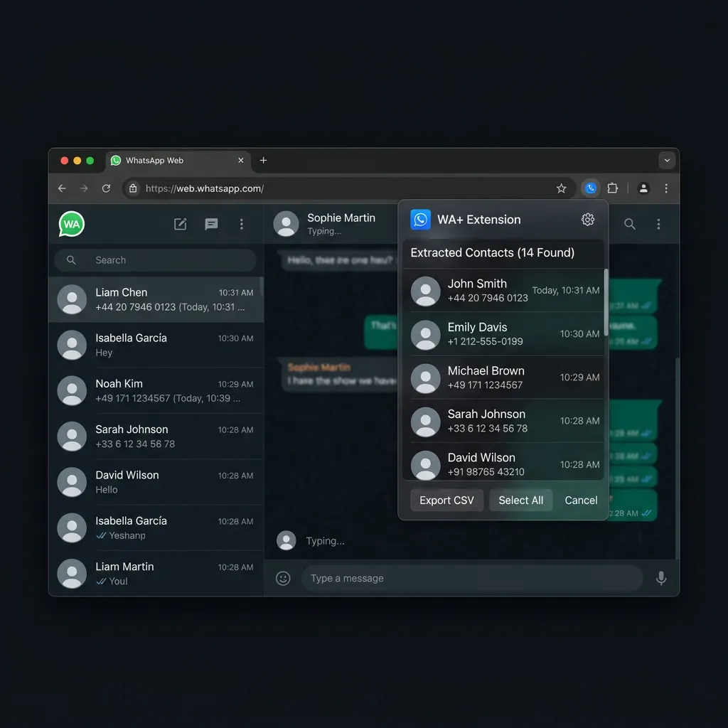This screenshot has height=728, width=728.
Task: Cancel the extracted contacts popup
Action: point(581,500)
